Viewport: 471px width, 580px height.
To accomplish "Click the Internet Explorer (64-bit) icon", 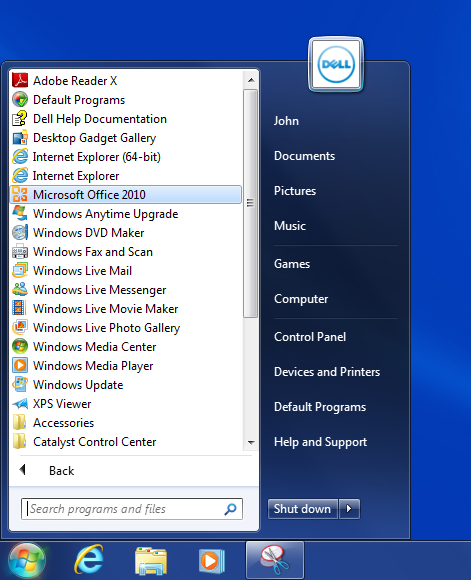I will 20,156.
